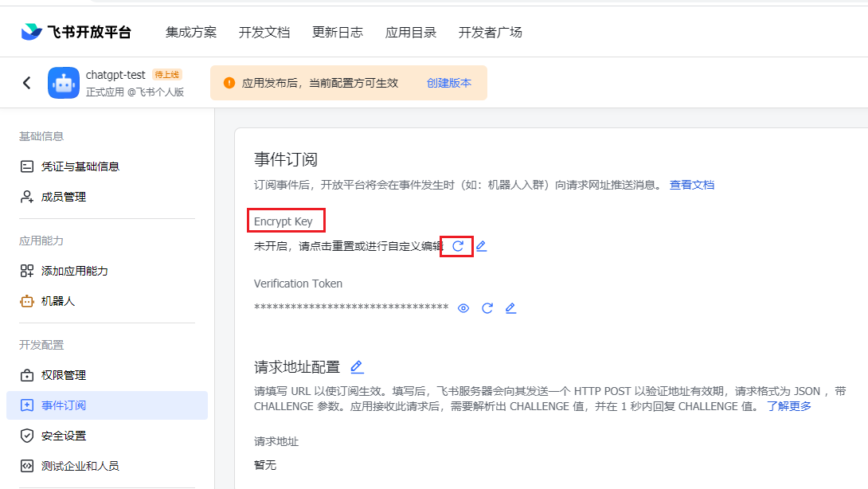Open 更新日志 in top navigation
This screenshot has height=489, width=868.
point(337,32)
